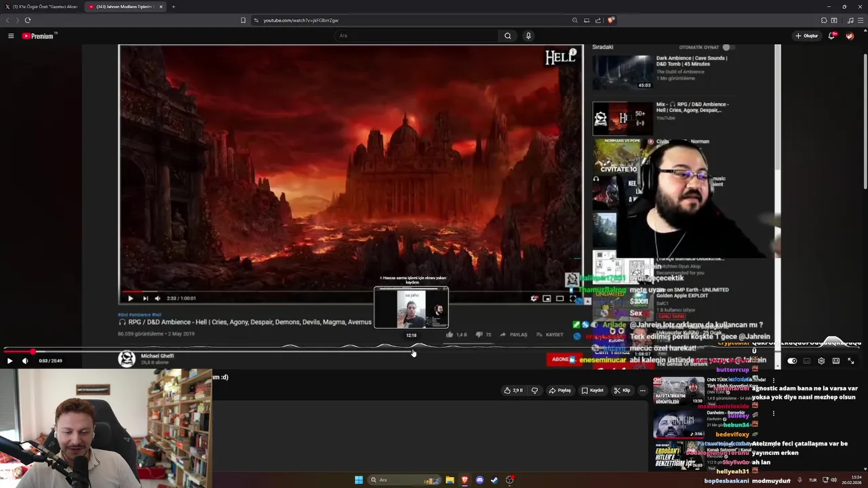Skip to next in inner player

(x=145, y=298)
